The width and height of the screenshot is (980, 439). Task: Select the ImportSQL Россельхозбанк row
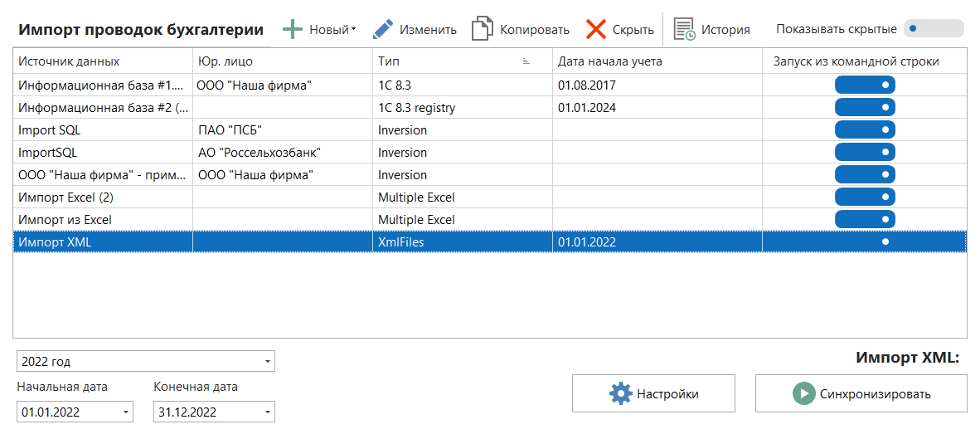99,153
